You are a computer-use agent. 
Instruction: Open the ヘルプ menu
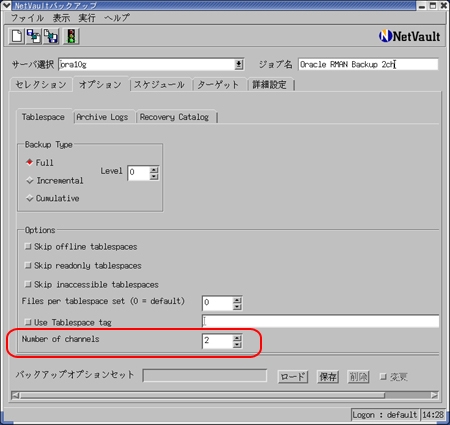point(117,18)
